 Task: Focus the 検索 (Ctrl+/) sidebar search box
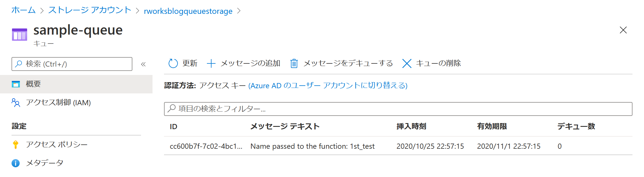click(72, 64)
